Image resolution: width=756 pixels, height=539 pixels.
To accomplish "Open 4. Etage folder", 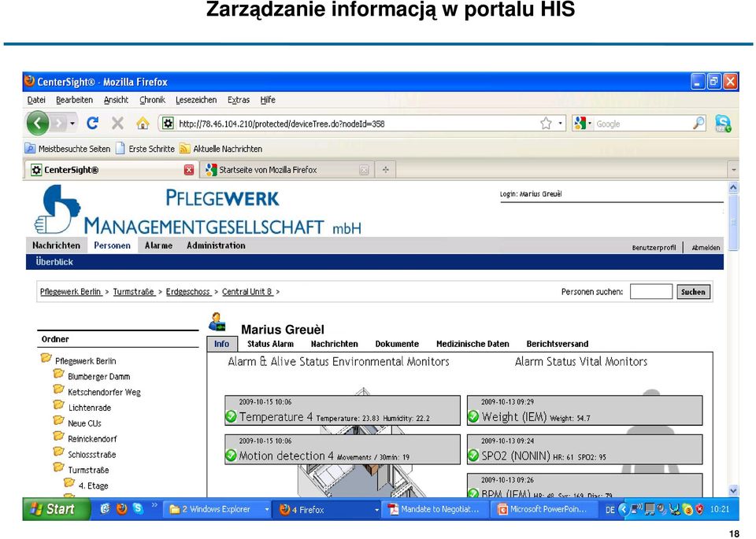I will pos(87,485).
